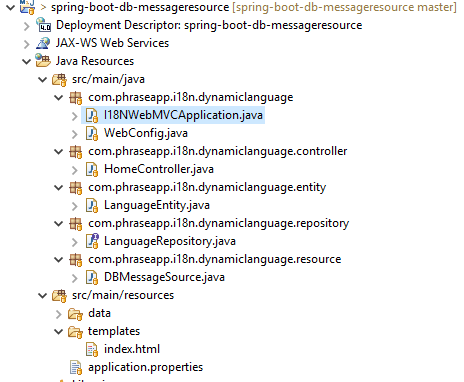Select 'com.phraseapp.i18n.dynamiclanguage.entity' package label
The width and height of the screenshot is (464, 382).
click(x=207, y=187)
